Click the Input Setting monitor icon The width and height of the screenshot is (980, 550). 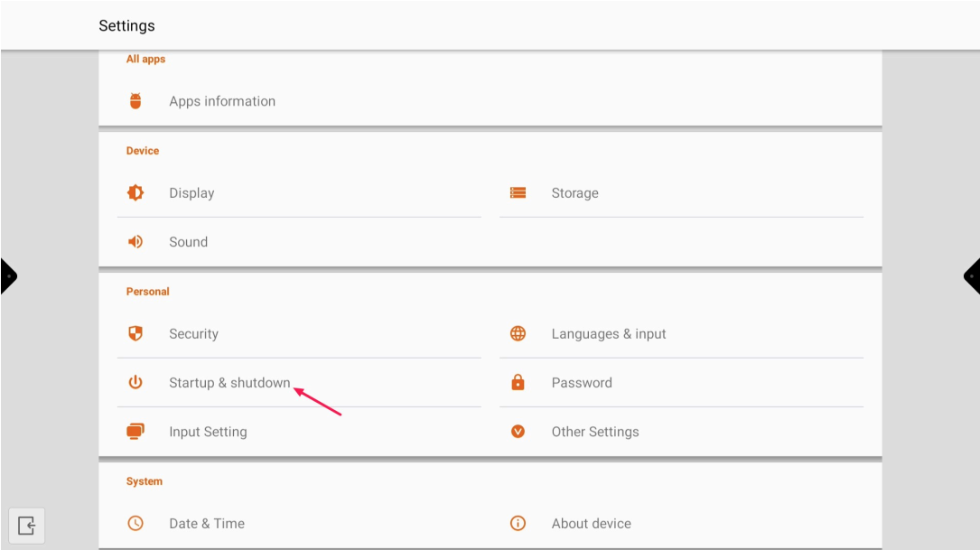(135, 431)
